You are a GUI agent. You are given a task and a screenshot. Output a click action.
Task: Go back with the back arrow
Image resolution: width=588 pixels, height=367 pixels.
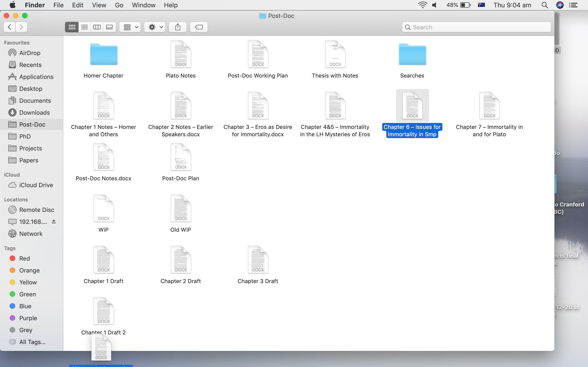[9, 27]
